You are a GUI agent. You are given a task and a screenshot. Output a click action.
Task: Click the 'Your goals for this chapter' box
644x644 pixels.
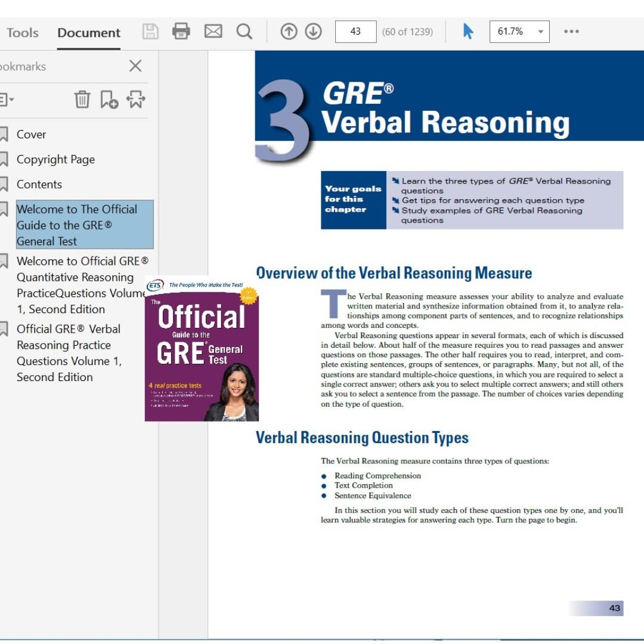(353, 200)
